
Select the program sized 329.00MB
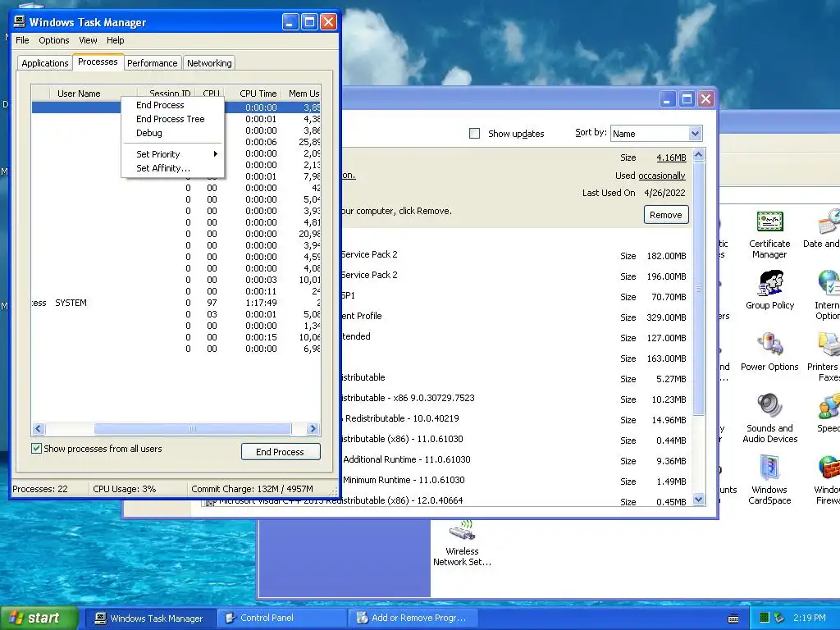pos(517,317)
